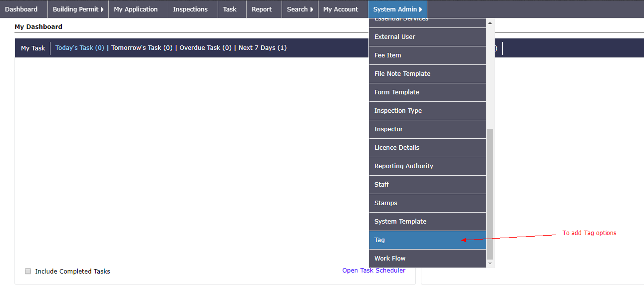Click the dropdown scrollbar thumb
The height and width of the screenshot is (294, 644).
click(490, 194)
